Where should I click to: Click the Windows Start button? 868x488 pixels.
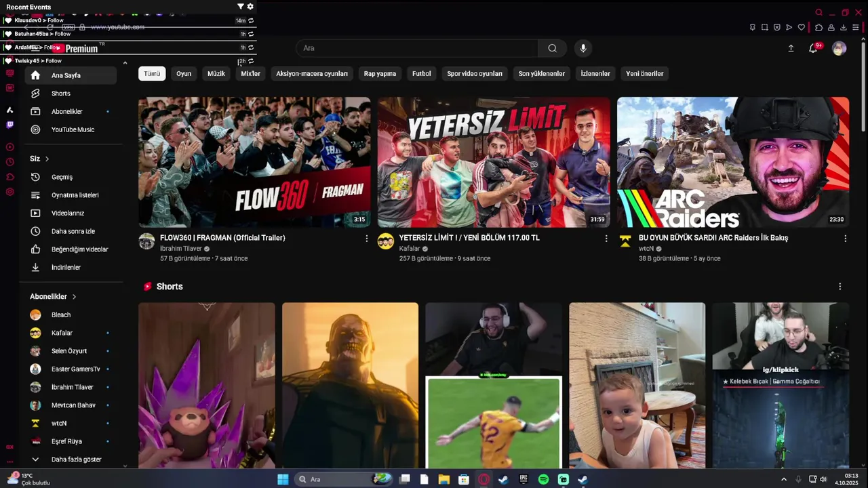[x=283, y=479]
